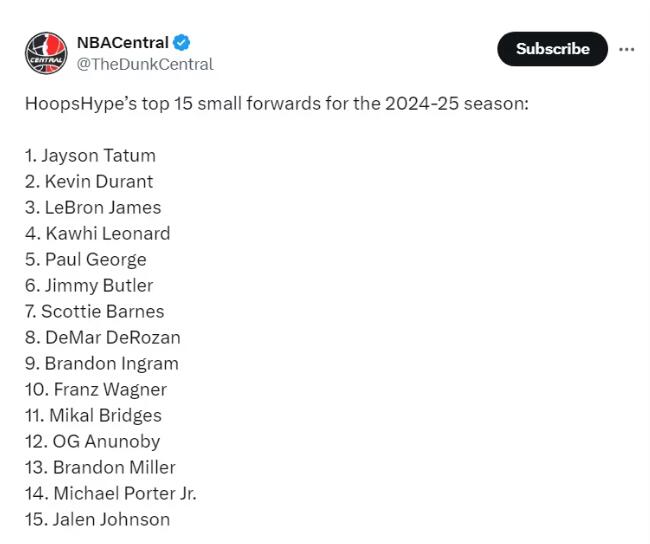650x544 pixels.
Task: Select the Jalen Johnson line
Action: tap(98, 520)
